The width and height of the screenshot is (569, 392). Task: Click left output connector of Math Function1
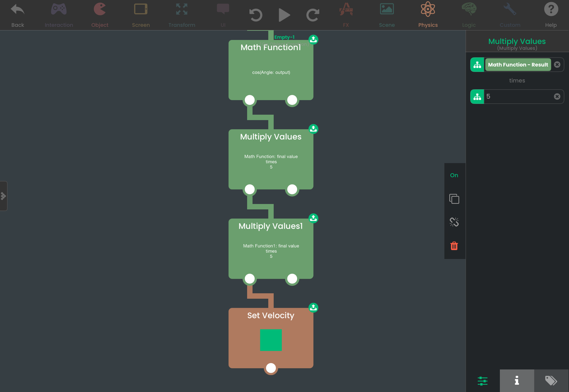coord(250,100)
